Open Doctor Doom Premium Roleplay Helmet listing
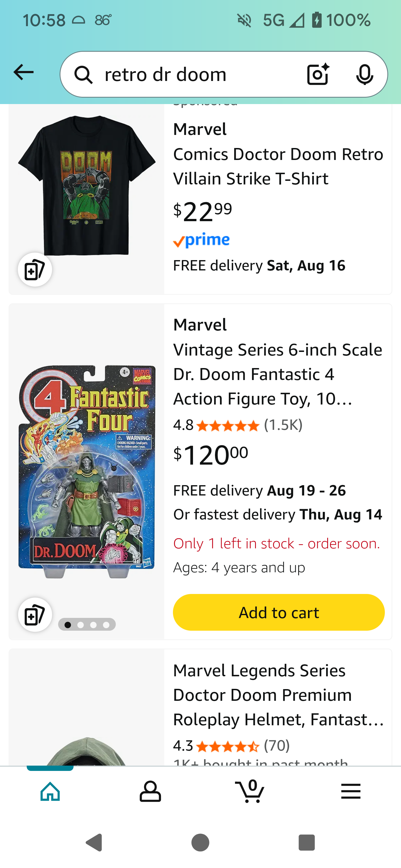 click(278, 695)
